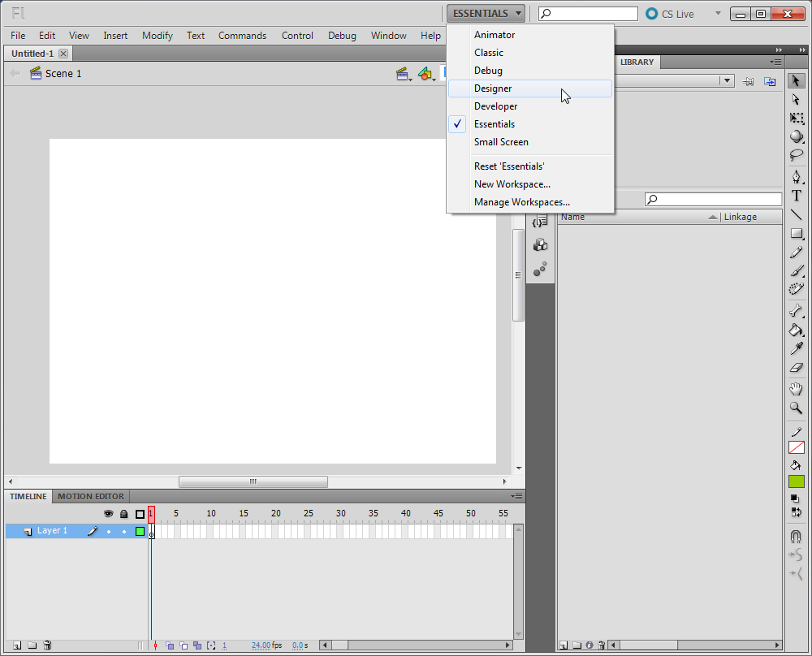This screenshot has height=656, width=812.
Task: Toggle the Snap to Objects magnet
Action: [796, 536]
